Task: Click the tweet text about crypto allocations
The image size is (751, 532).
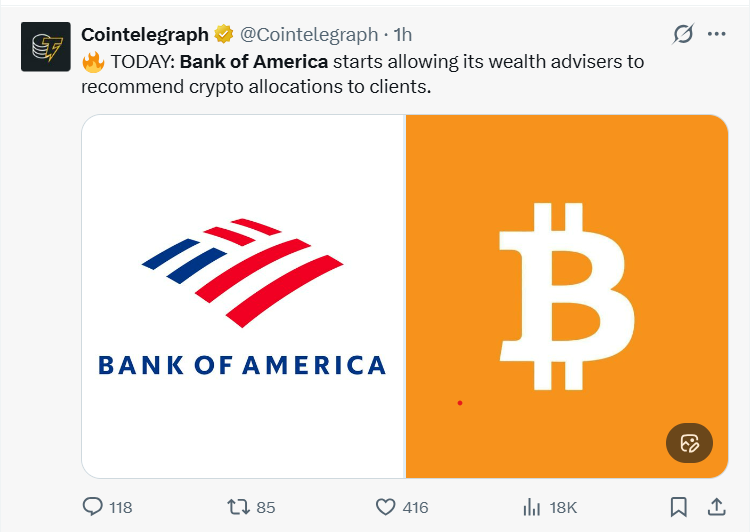Action: [362, 73]
